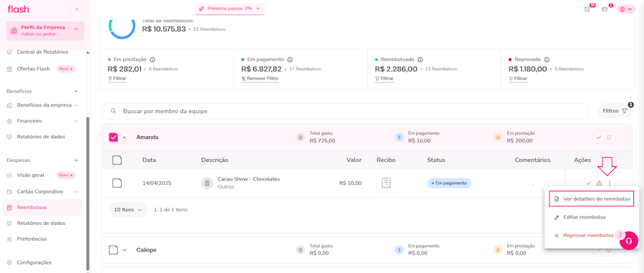Open Visão geral in sidebar
The width and height of the screenshot is (644, 273).
[x=30, y=175]
